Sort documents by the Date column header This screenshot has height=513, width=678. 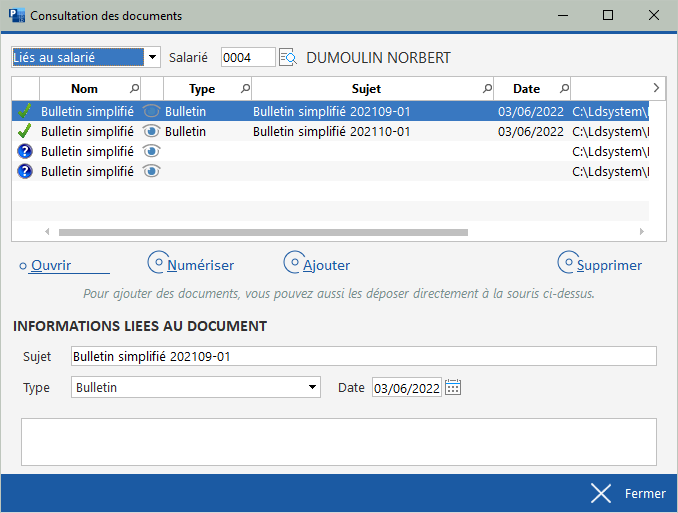(x=526, y=89)
